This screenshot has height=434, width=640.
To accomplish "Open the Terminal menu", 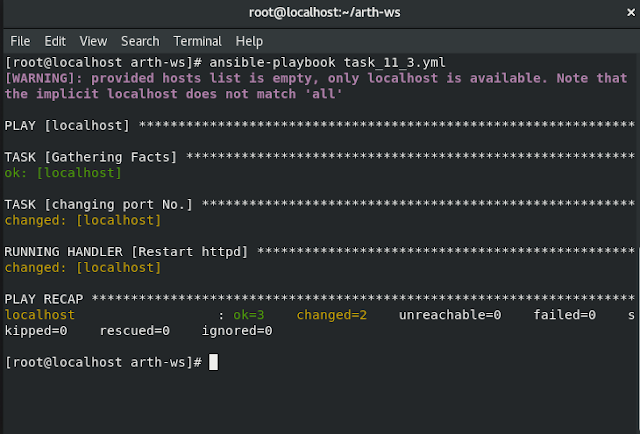I will 198,41.
